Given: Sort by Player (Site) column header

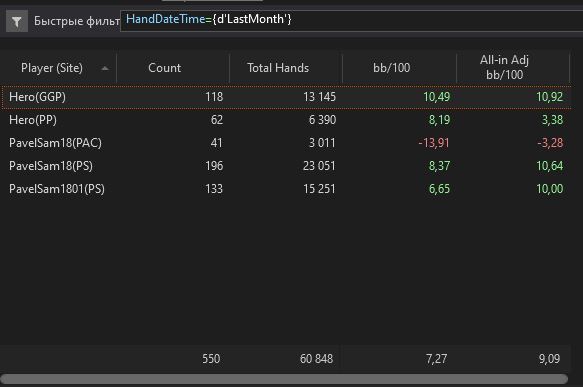Looking at the screenshot, I should [58, 68].
